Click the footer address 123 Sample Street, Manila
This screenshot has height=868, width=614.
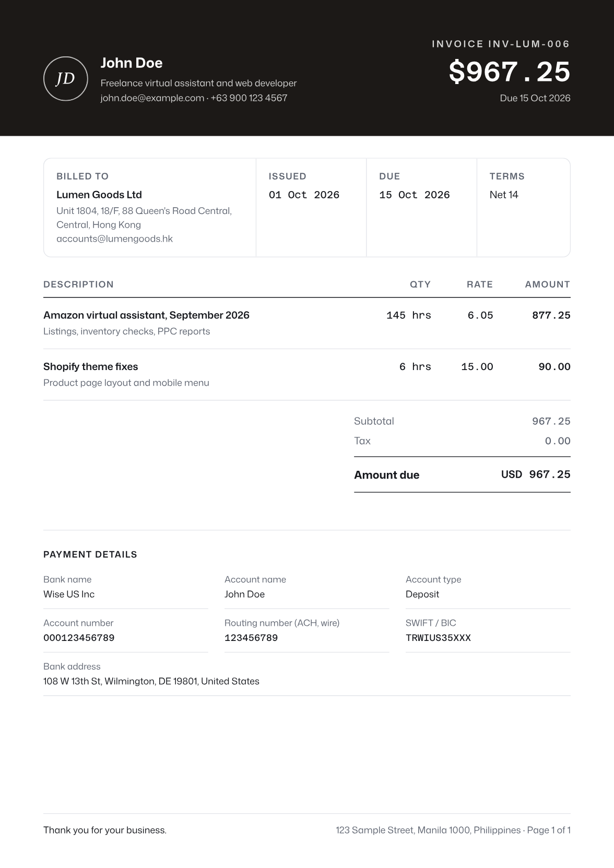point(428,830)
